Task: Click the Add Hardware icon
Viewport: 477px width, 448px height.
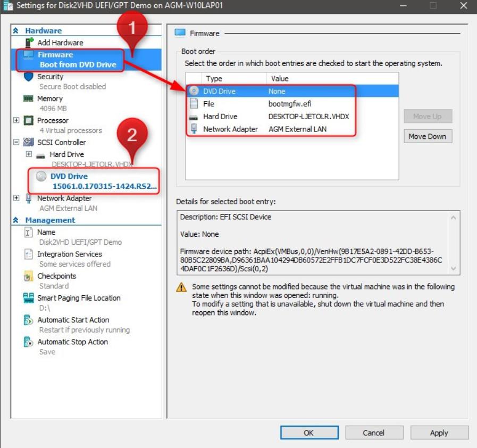Action: [x=29, y=43]
